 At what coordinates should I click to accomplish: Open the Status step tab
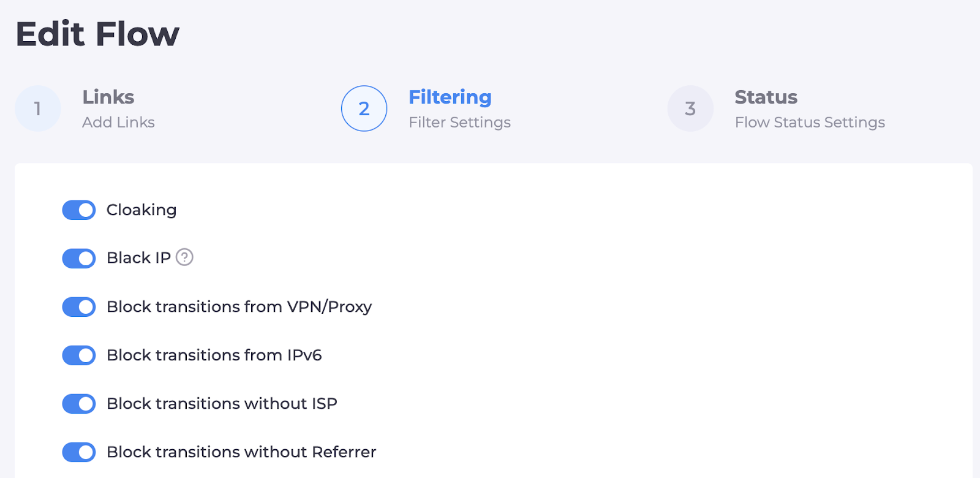(766, 97)
